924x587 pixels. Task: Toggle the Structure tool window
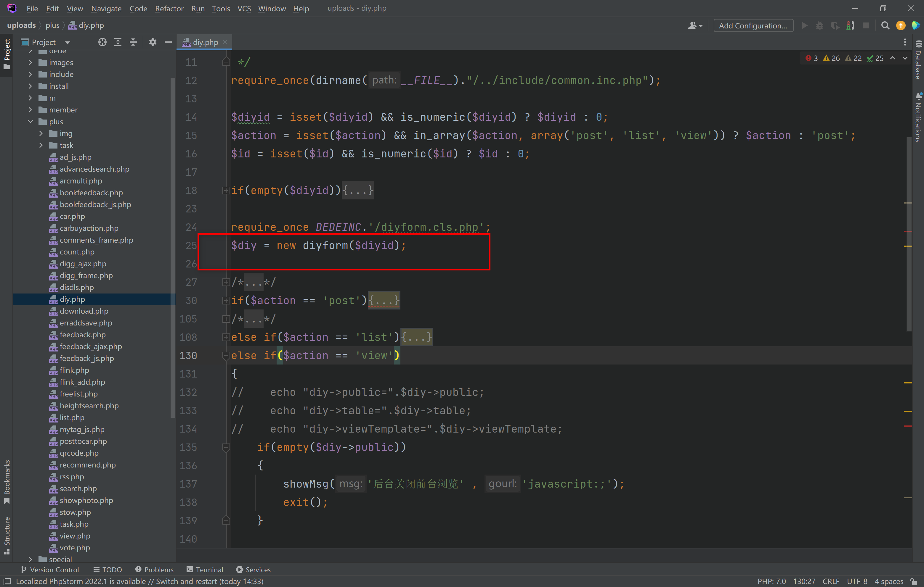[x=7, y=535]
